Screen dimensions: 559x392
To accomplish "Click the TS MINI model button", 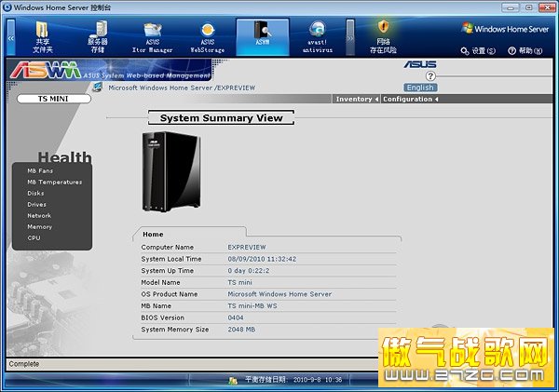I will coord(53,99).
